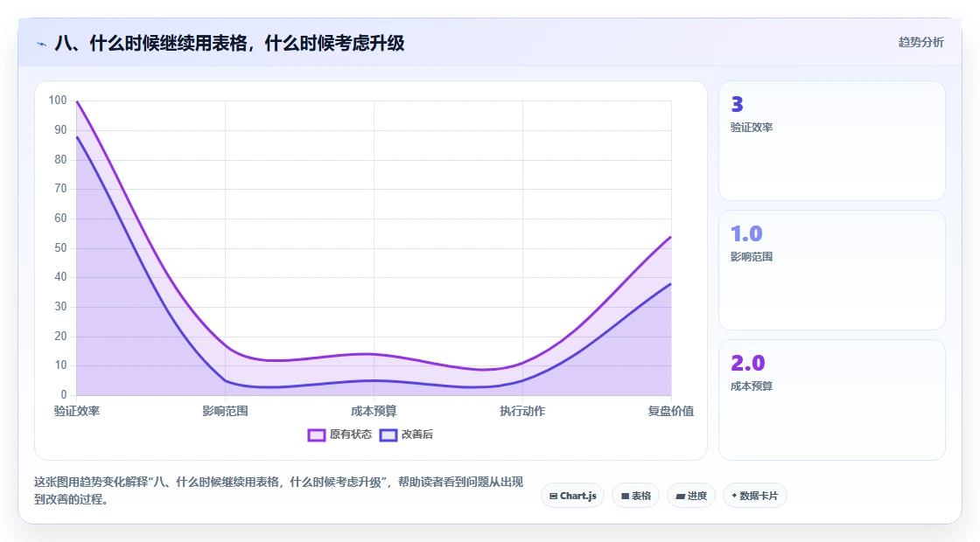The height and width of the screenshot is (542, 980).
Task: Click the 影响范围 x-axis label
Action: point(225,411)
